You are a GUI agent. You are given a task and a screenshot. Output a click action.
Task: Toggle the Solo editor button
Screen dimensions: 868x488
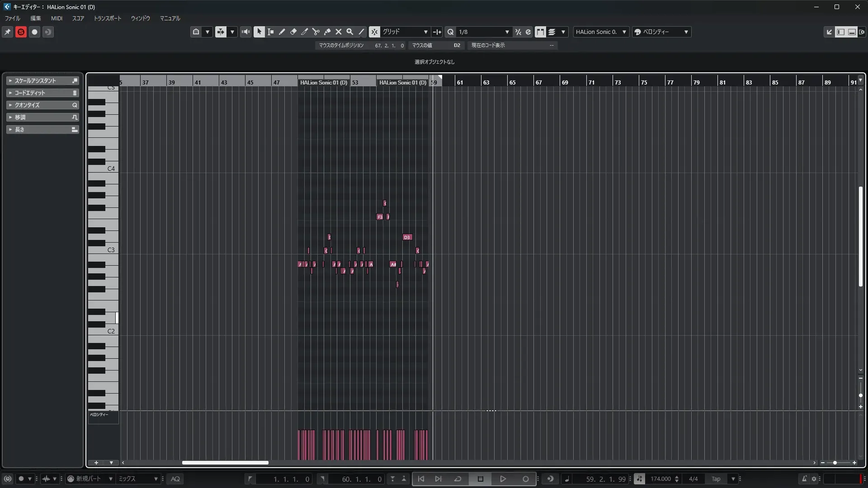click(x=21, y=32)
